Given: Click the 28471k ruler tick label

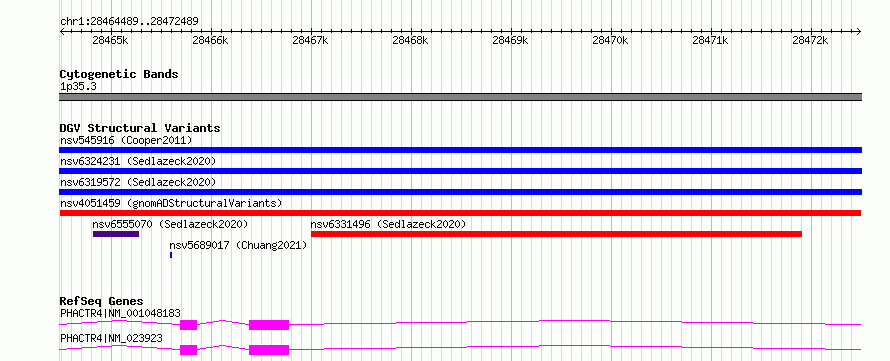Looking at the screenshot, I should pos(710,40).
